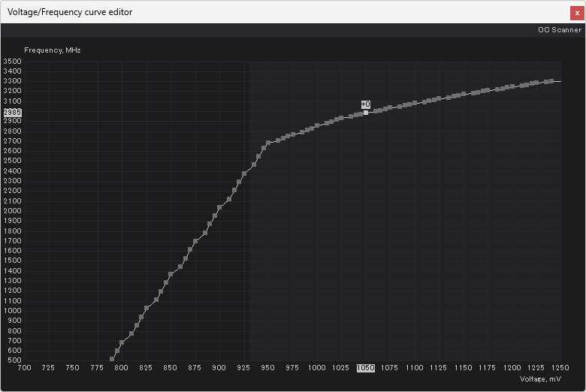Select the curve point at 825 mV
This screenshot has height=392, width=586.
[x=146, y=308]
